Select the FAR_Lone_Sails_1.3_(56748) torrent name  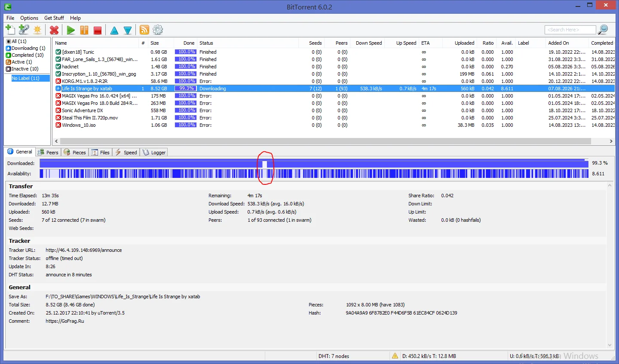point(100,59)
